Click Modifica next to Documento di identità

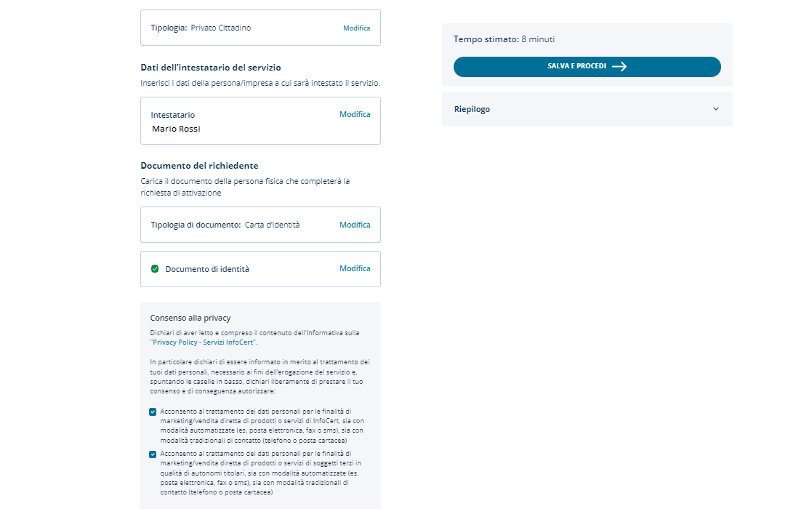(x=355, y=268)
